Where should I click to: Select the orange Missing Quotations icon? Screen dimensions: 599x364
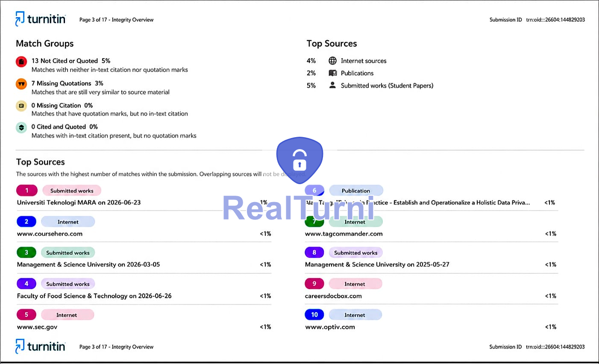(21, 84)
